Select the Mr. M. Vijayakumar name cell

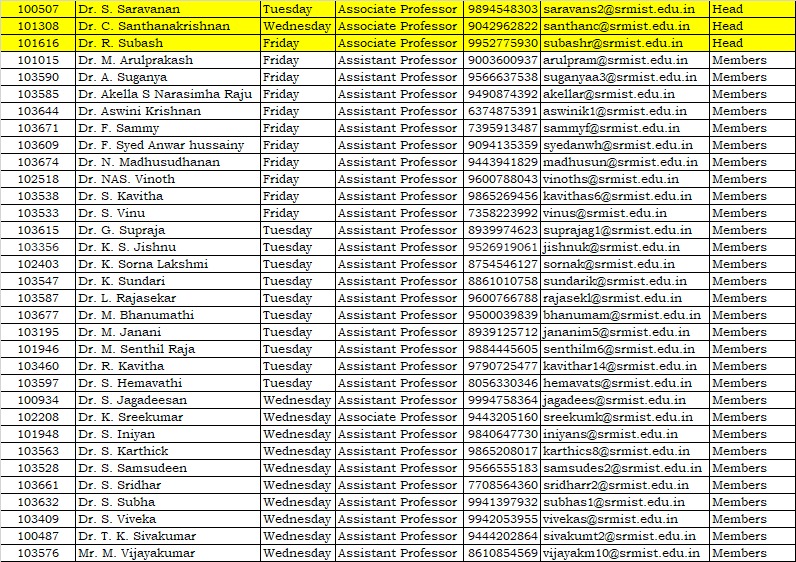click(x=136, y=553)
